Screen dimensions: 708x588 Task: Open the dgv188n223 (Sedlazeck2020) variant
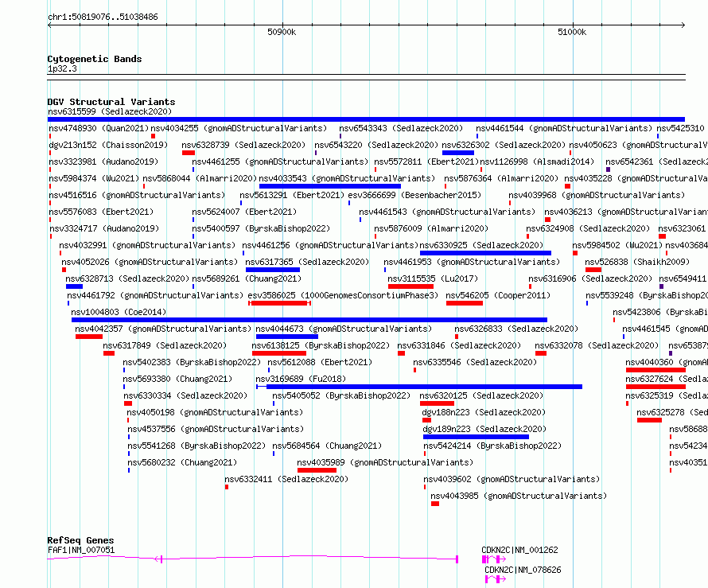click(484, 412)
